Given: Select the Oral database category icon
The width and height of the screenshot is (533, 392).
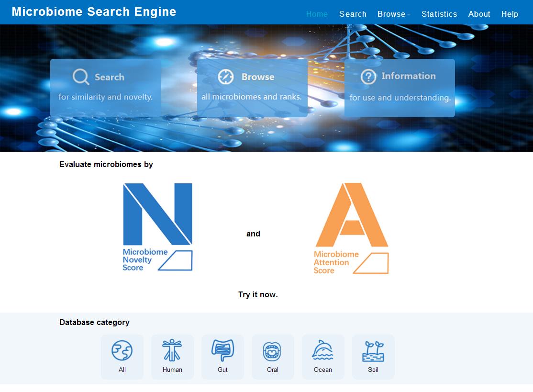Looking at the screenshot, I should tap(273, 352).
